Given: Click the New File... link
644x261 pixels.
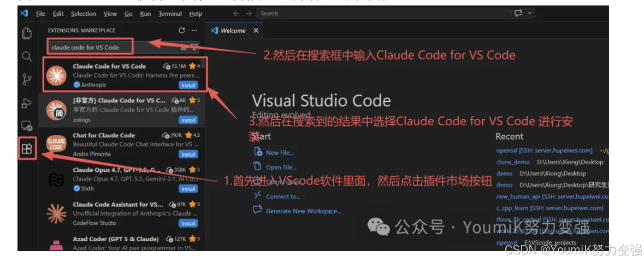Looking at the screenshot, I should point(280,152).
